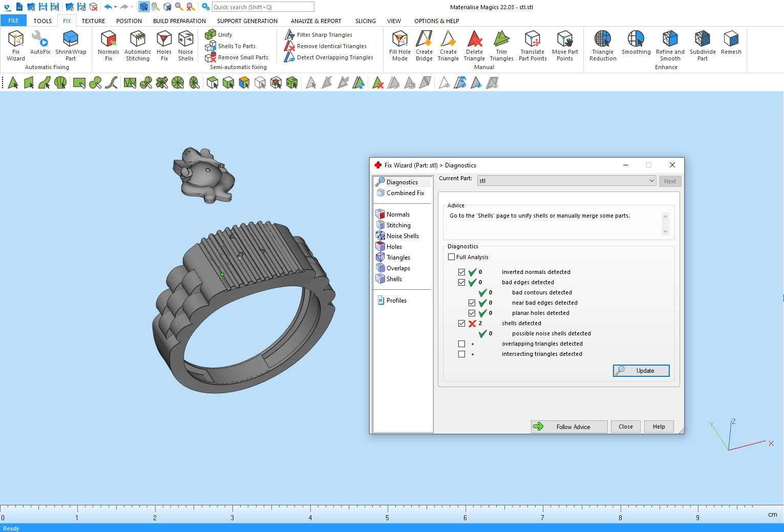Check overlapping triangles detected option
784x532 pixels.
pos(462,344)
